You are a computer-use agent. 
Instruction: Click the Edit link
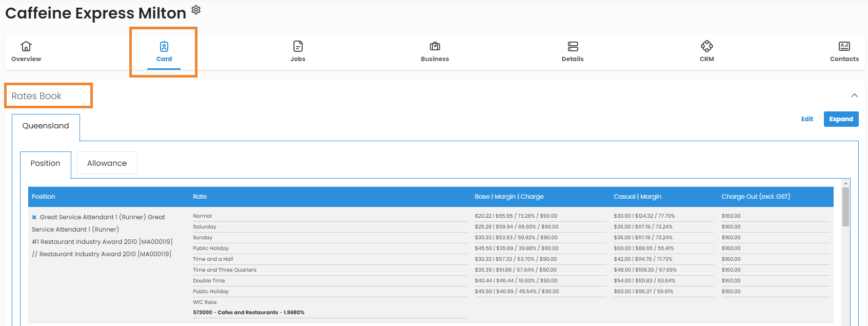[x=807, y=119]
